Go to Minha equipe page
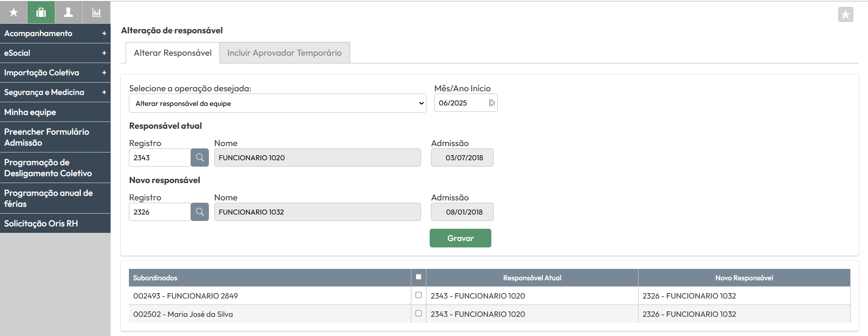Image resolution: width=868 pixels, height=336 pixels. (x=30, y=112)
